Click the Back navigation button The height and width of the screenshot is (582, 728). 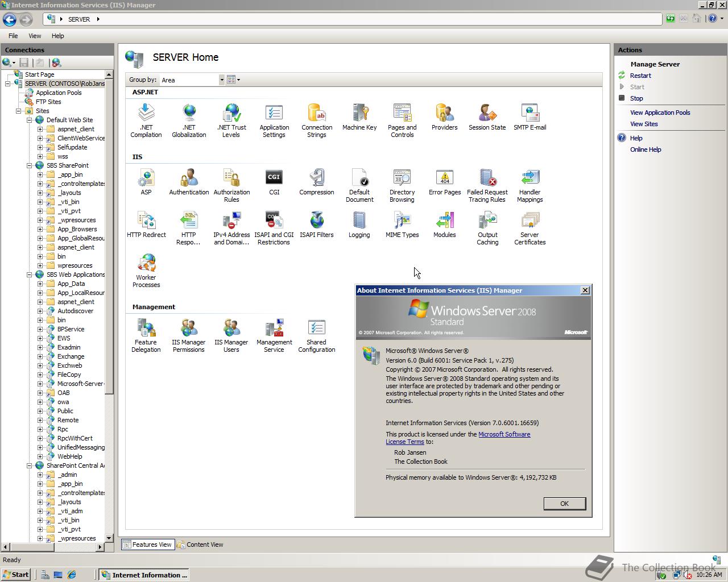point(10,19)
